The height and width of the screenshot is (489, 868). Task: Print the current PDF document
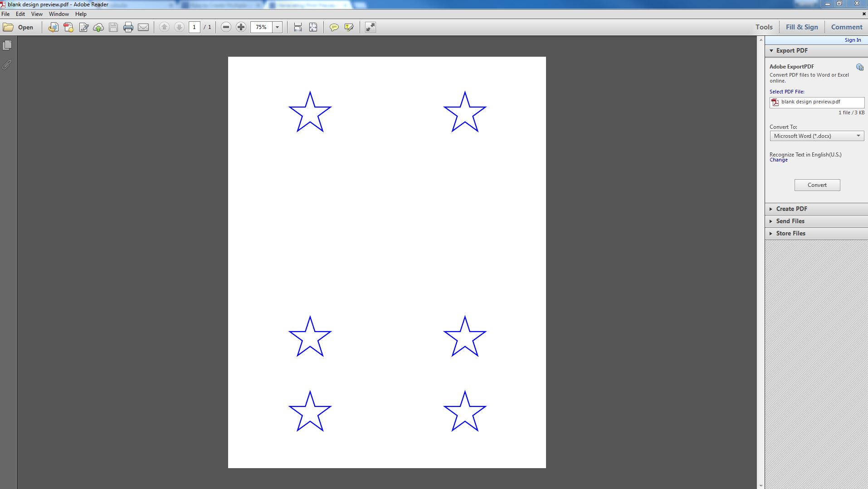click(x=128, y=27)
